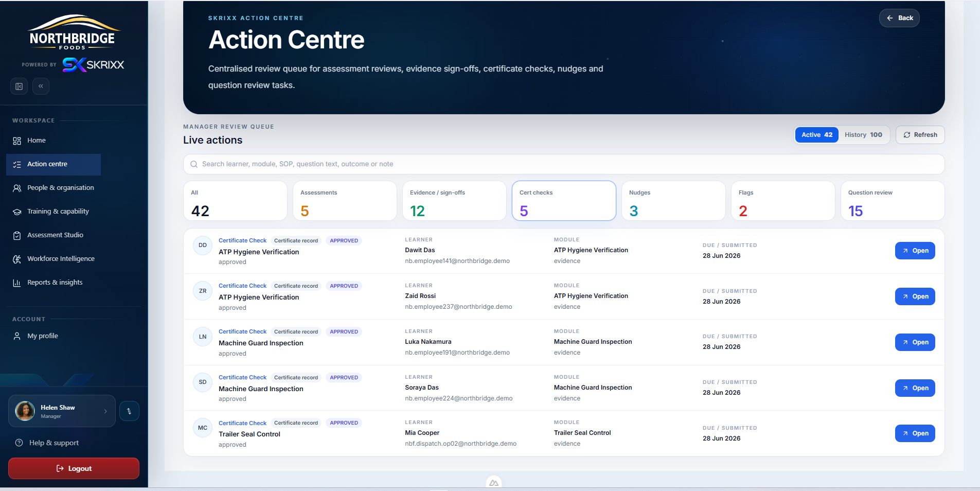
Task: Expand Helen Shaw user card chevron
Action: click(105, 411)
